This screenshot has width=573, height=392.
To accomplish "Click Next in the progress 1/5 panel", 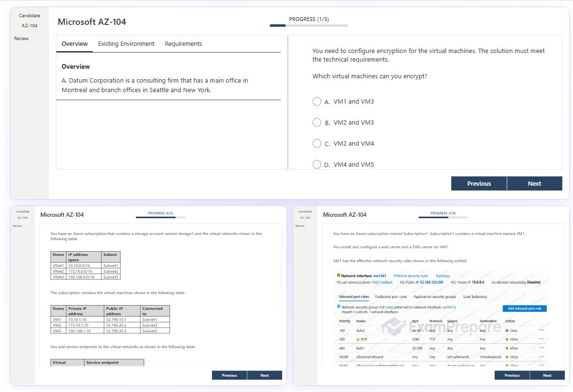I will coord(534,183).
